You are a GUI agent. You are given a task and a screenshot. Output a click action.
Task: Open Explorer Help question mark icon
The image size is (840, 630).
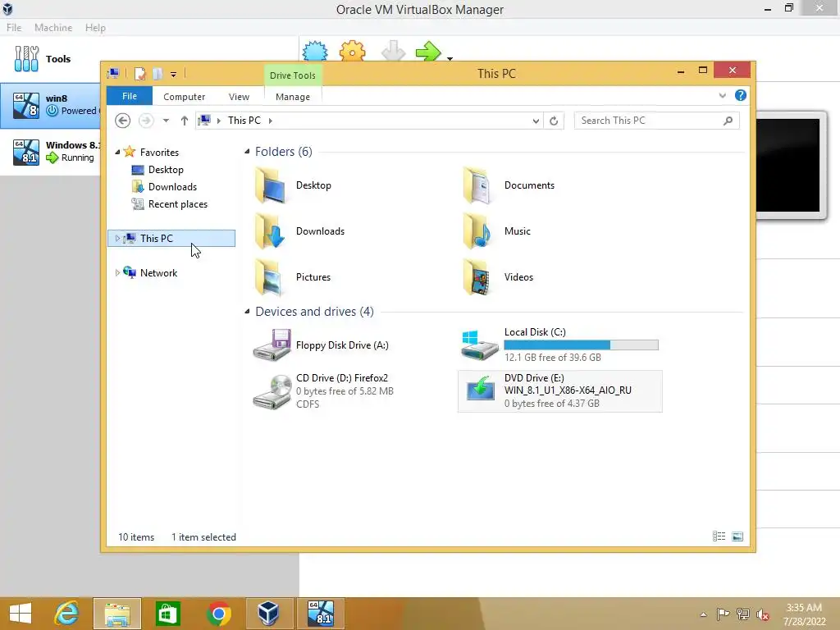coord(741,95)
